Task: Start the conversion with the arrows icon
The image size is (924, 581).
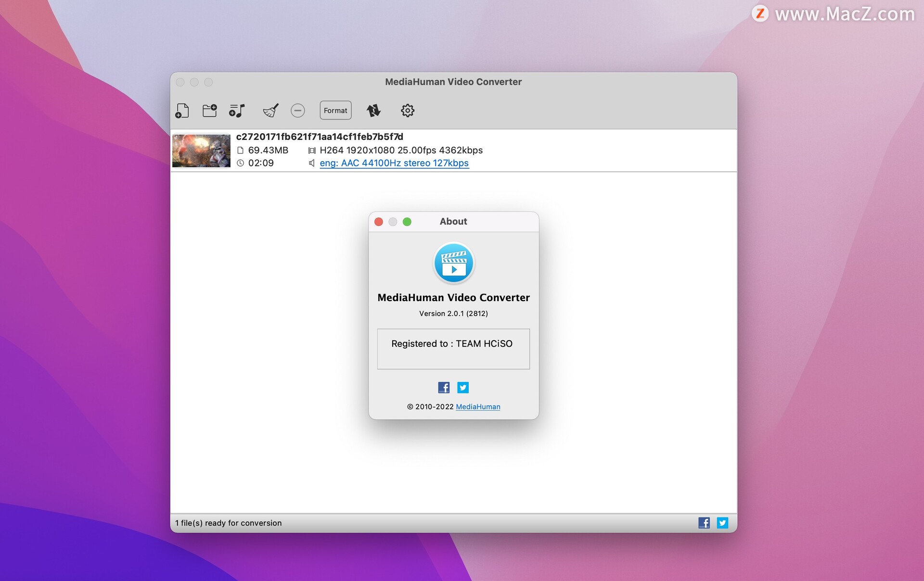Action: click(x=374, y=110)
